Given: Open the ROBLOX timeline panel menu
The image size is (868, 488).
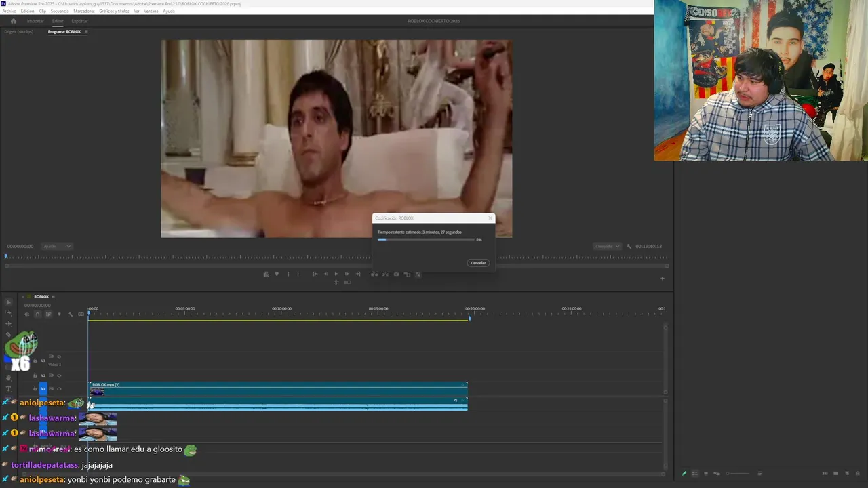Looking at the screenshot, I should tap(53, 296).
